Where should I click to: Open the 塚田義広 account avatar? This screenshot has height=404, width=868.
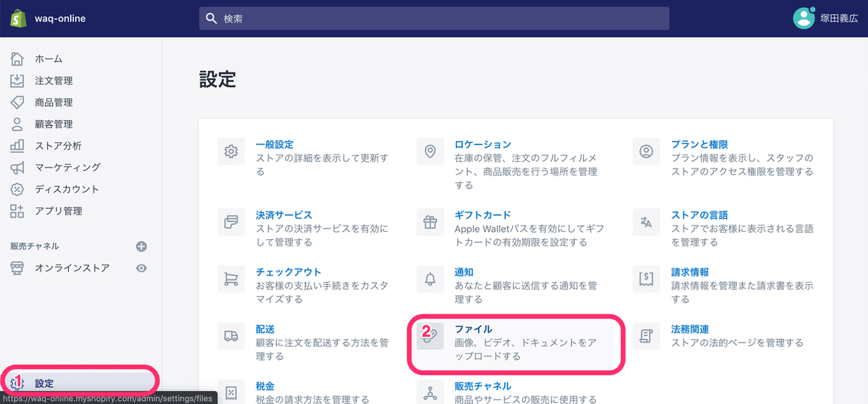pyautogui.click(x=804, y=18)
